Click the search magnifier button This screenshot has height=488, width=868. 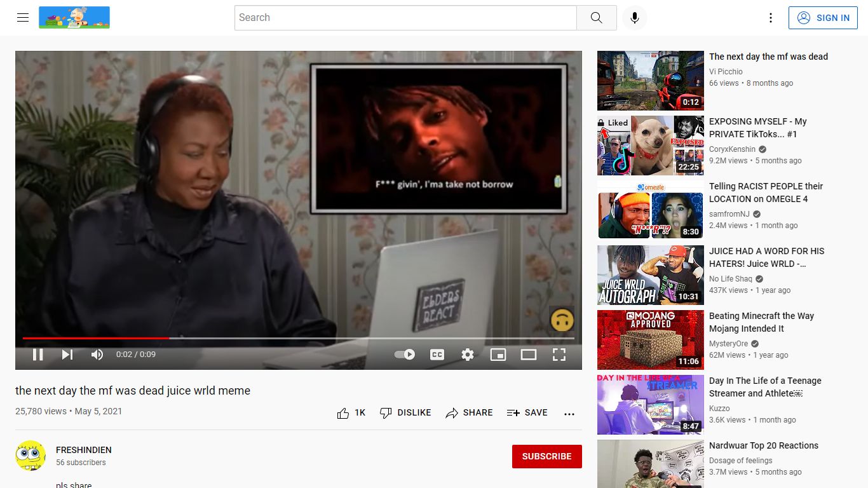(596, 18)
